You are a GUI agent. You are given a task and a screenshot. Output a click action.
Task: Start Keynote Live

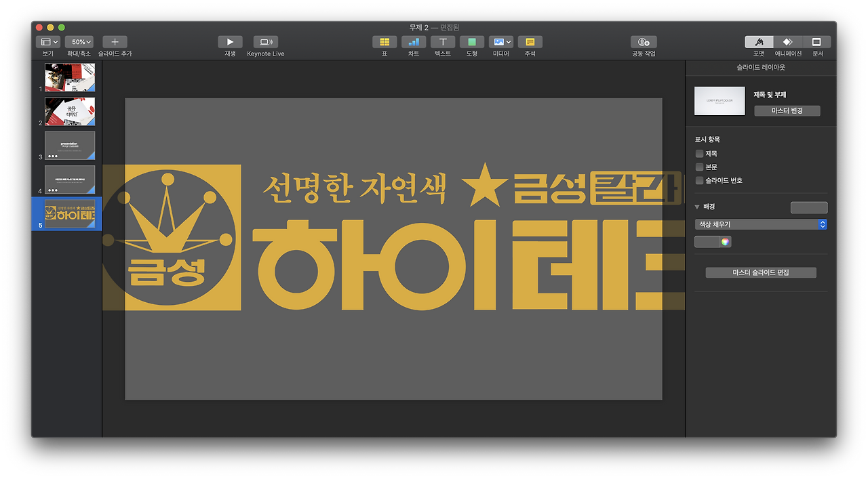click(266, 42)
